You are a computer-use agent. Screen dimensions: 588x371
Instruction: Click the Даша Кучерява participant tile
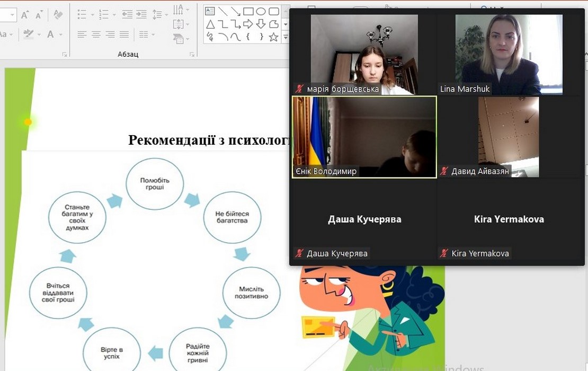click(364, 219)
